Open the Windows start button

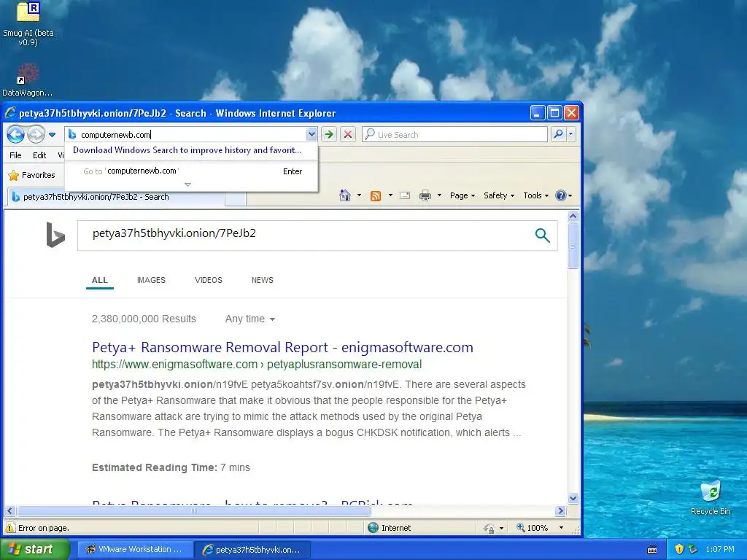35,550
